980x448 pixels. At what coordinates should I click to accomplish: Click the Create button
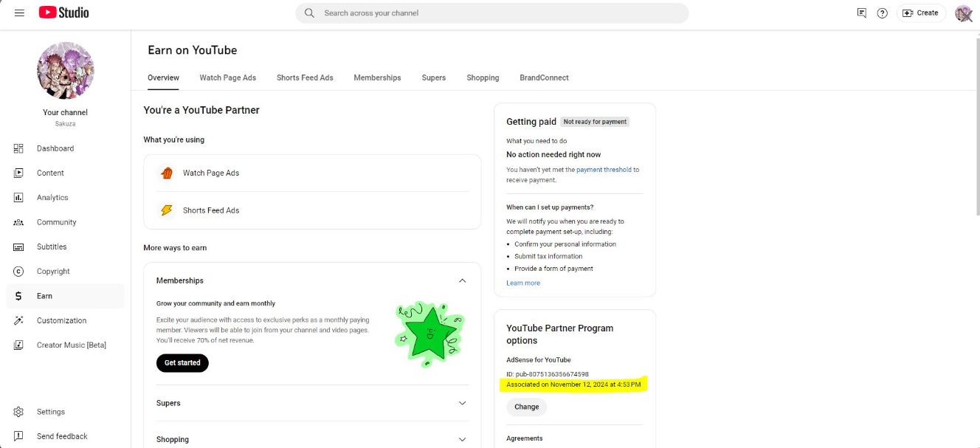point(921,13)
